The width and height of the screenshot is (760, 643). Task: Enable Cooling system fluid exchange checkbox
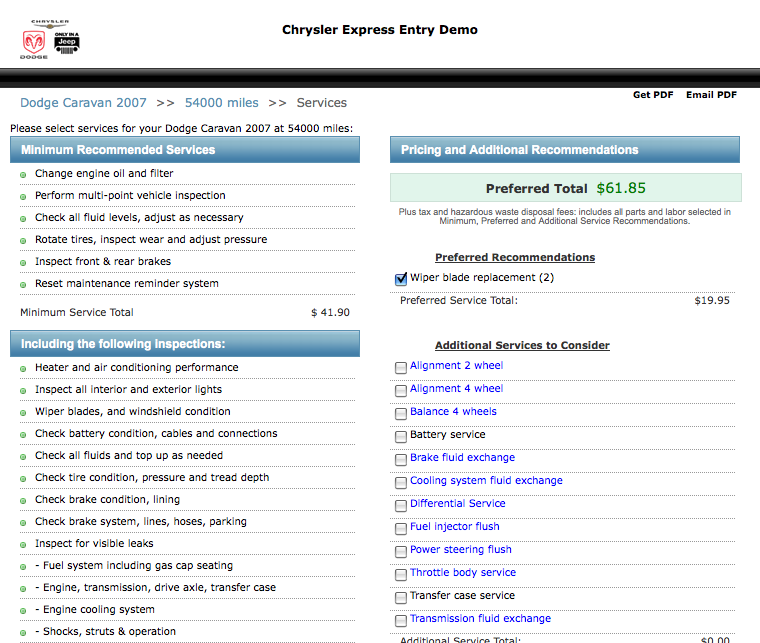(401, 483)
